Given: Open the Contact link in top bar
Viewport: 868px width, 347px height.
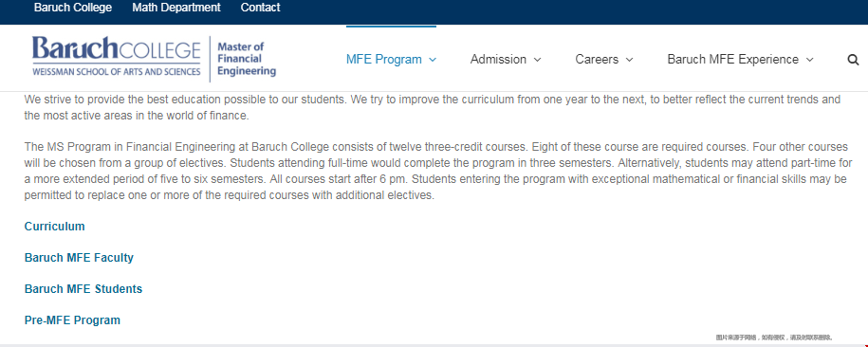Looking at the screenshot, I should pyautogui.click(x=260, y=8).
